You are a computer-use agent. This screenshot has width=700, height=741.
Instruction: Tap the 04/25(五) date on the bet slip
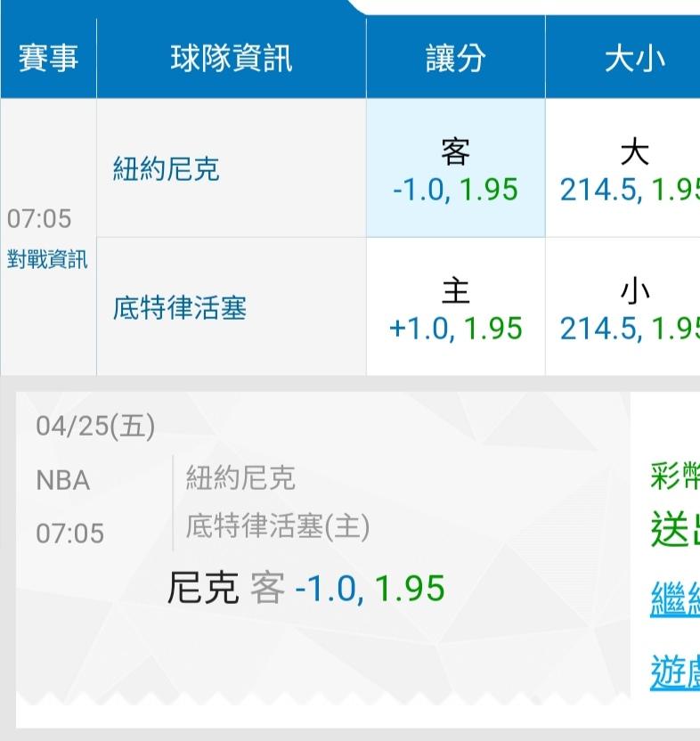pyautogui.click(x=95, y=427)
